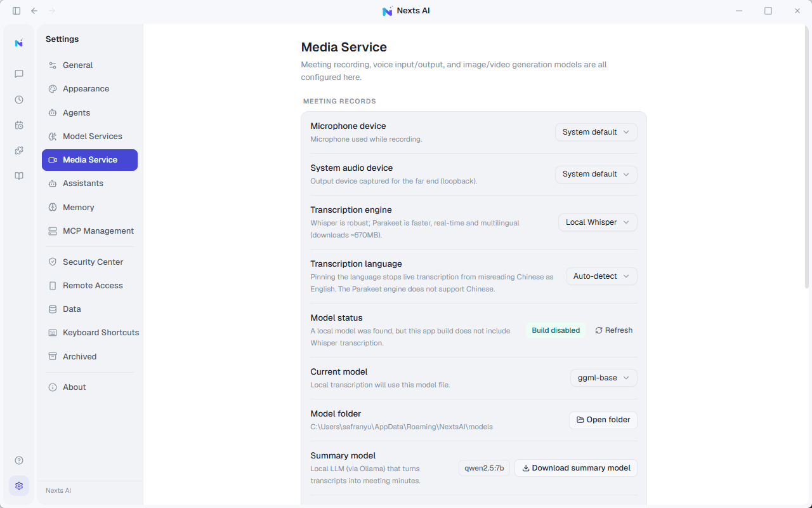Go forward with the right arrow icon
Screen dimensions: 812x508
pos(52,11)
